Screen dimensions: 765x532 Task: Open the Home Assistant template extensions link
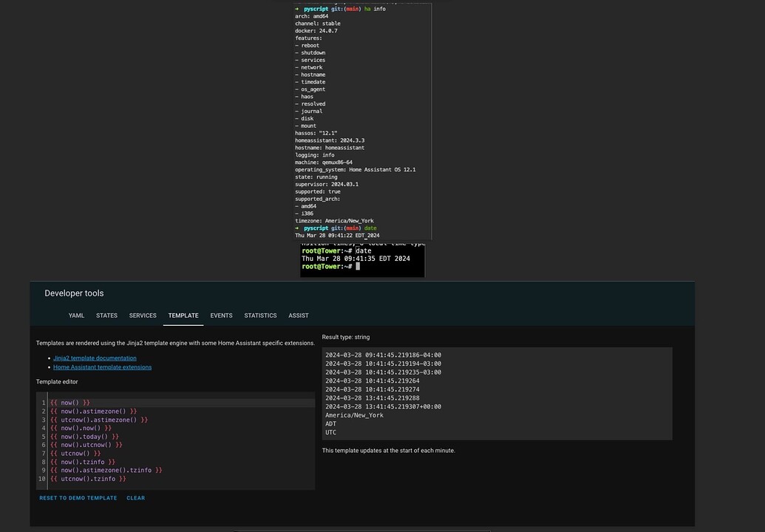(102, 366)
